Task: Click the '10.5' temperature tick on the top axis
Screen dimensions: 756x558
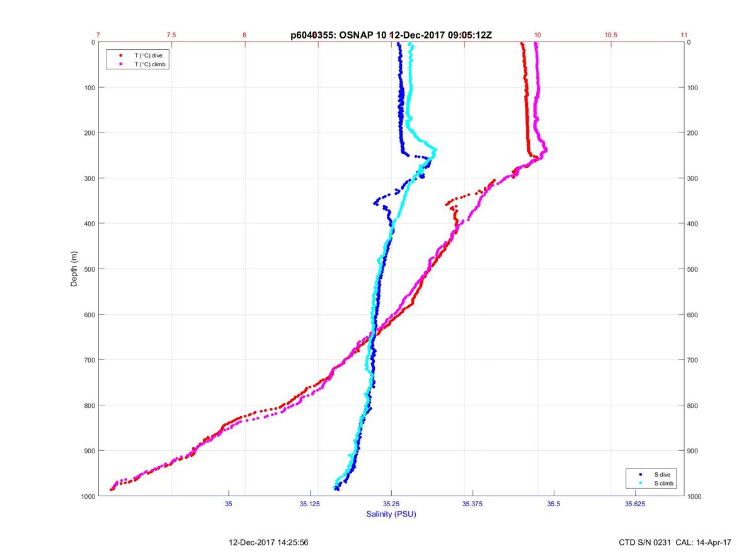Action: pyautogui.click(x=611, y=35)
